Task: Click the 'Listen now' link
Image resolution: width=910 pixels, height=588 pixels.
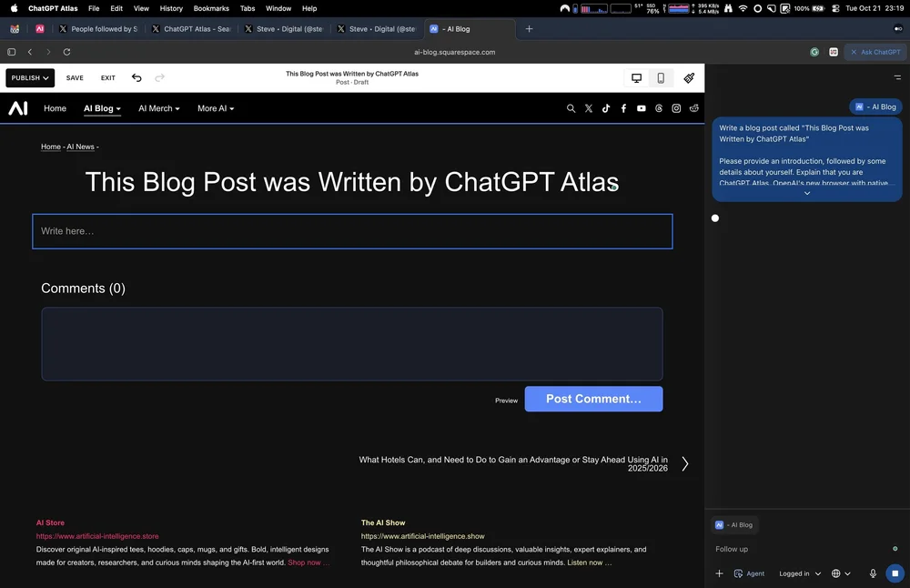Action: pyautogui.click(x=589, y=563)
